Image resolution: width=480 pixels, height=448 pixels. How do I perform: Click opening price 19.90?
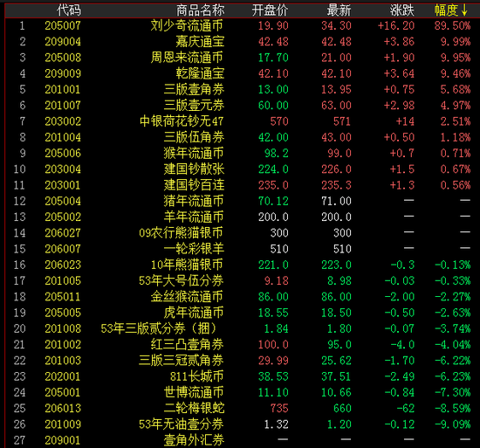coord(273,25)
